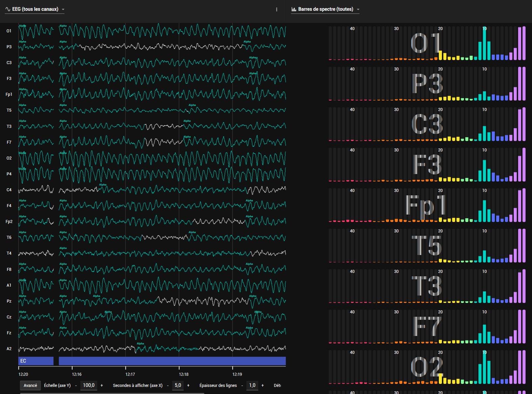
Task: Increase Secondes à afficher (axe X) with plus
Action: tap(188, 385)
